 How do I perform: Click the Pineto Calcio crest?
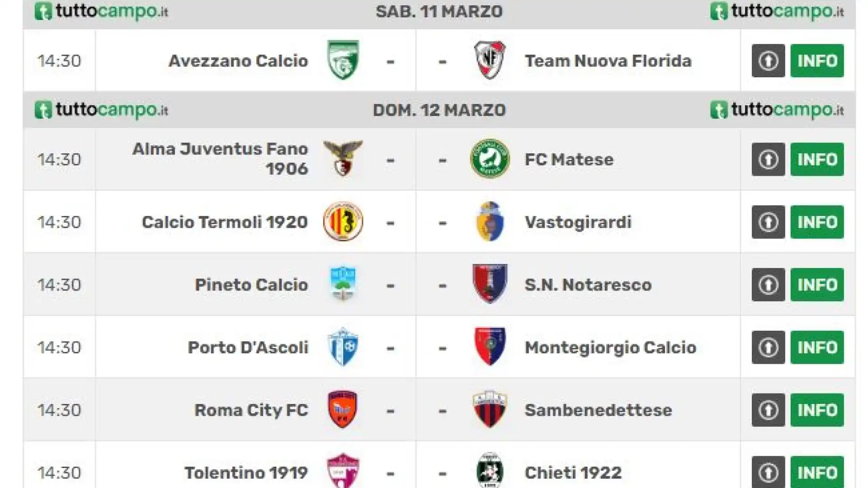tap(343, 284)
